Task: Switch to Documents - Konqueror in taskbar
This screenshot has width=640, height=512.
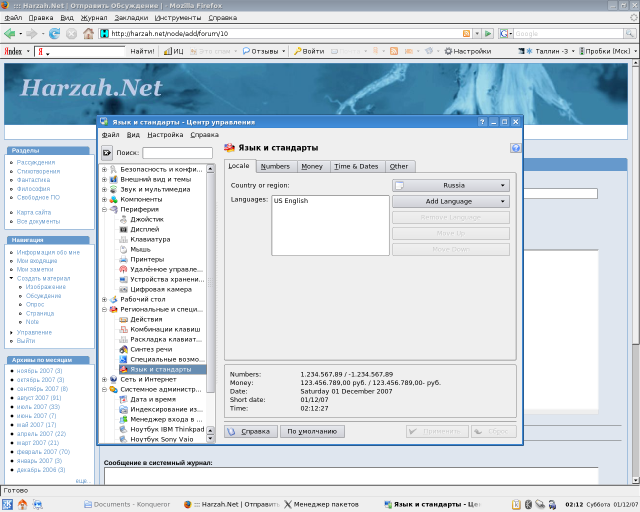Action: coord(127,504)
